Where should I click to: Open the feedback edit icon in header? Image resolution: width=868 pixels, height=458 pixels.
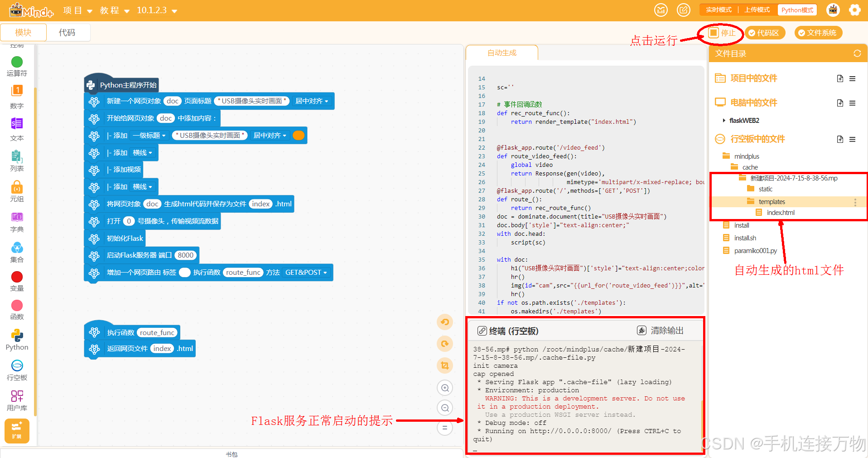[683, 10]
